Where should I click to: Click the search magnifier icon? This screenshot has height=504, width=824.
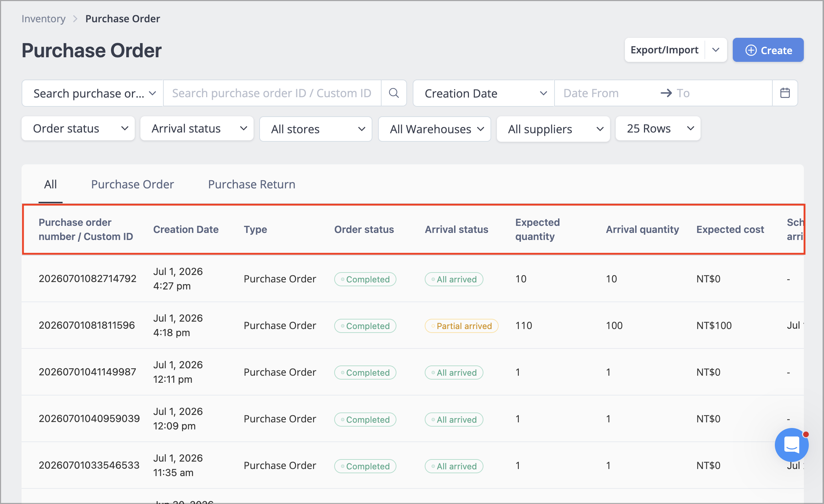[394, 93]
